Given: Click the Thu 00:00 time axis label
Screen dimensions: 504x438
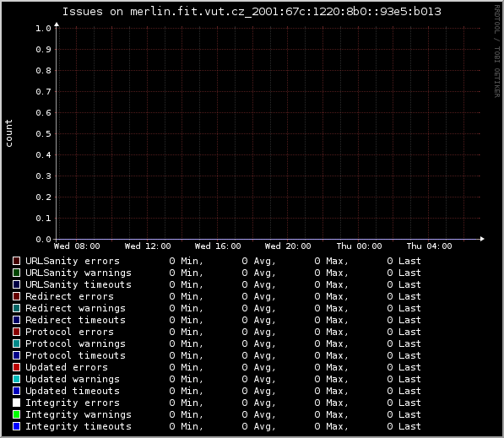Looking at the screenshot, I should coord(359,246).
